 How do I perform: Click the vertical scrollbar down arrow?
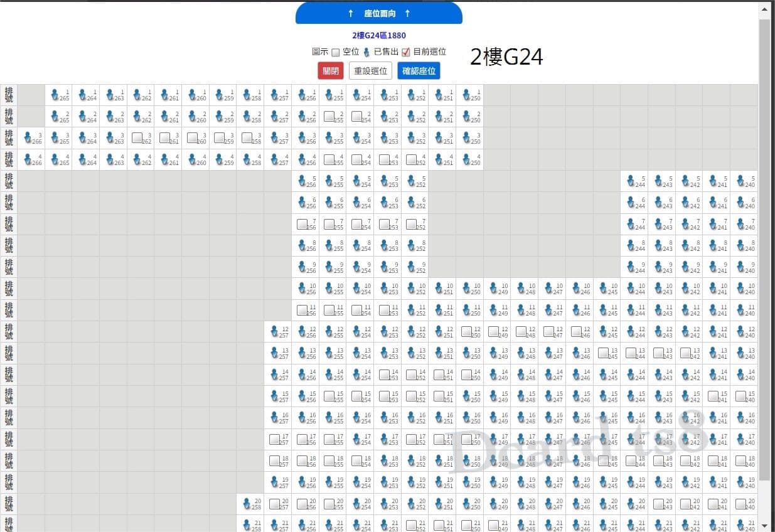764,526
